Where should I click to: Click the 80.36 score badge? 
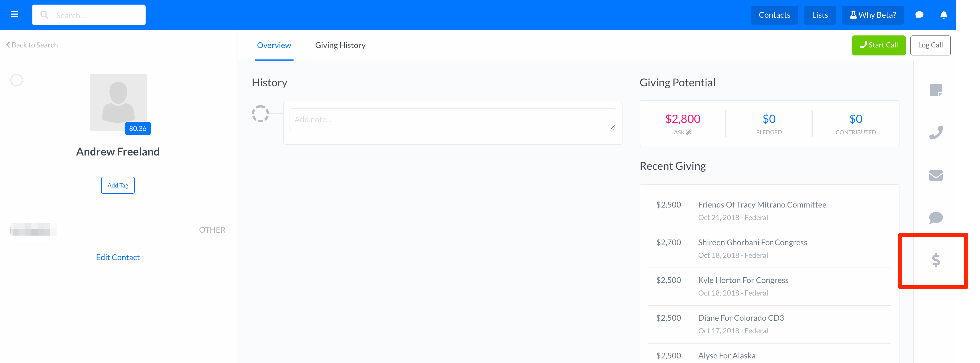point(138,128)
